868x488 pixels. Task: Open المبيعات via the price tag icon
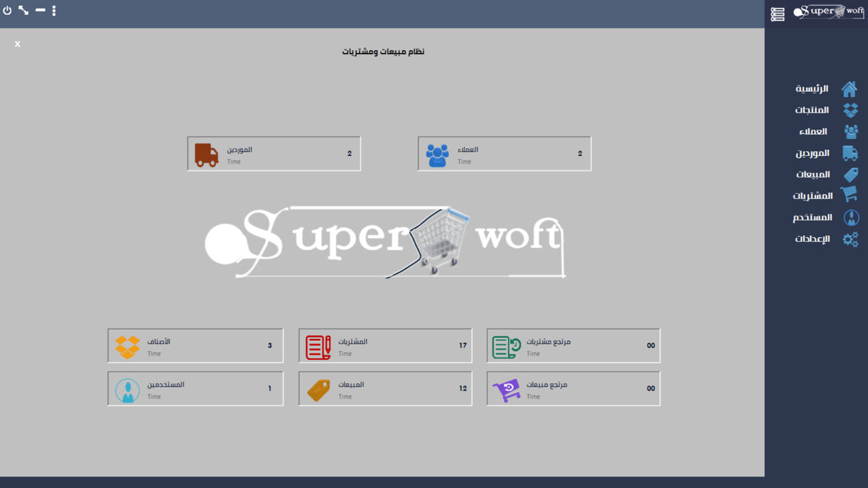850,174
